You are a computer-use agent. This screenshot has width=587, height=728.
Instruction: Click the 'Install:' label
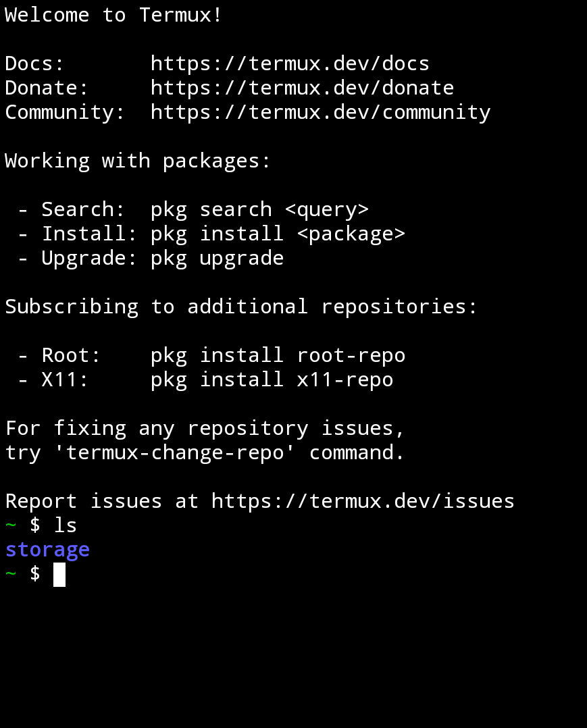89,234
